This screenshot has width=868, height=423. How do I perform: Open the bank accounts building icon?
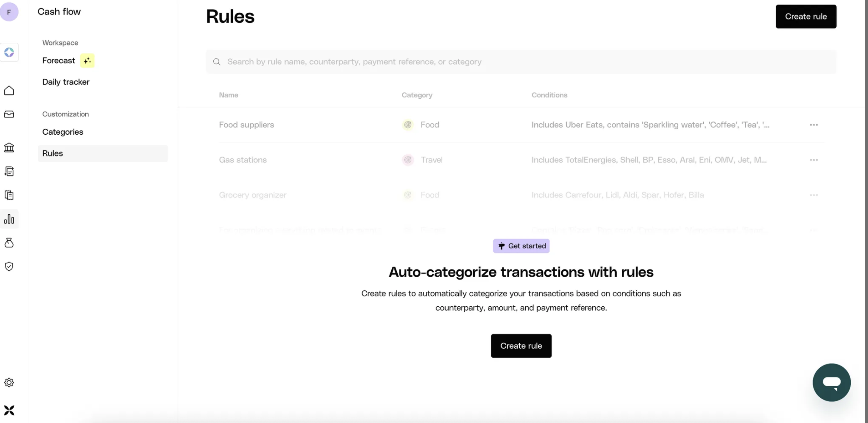[x=9, y=147]
